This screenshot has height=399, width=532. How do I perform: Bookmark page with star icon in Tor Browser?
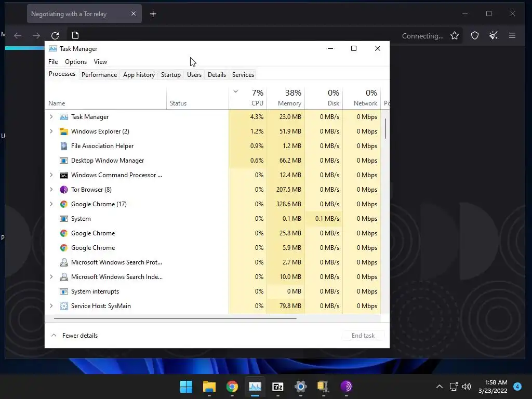point(455,36)
